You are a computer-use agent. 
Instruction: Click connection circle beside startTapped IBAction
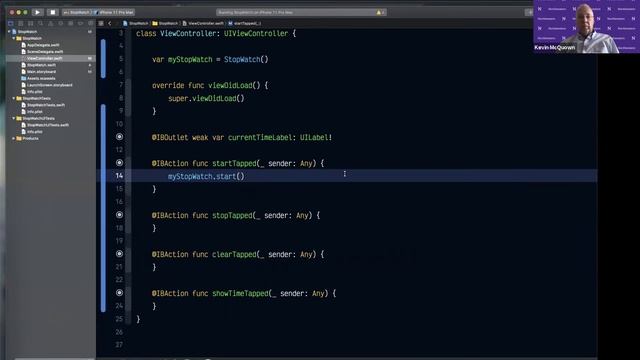(x=119, y=163)
